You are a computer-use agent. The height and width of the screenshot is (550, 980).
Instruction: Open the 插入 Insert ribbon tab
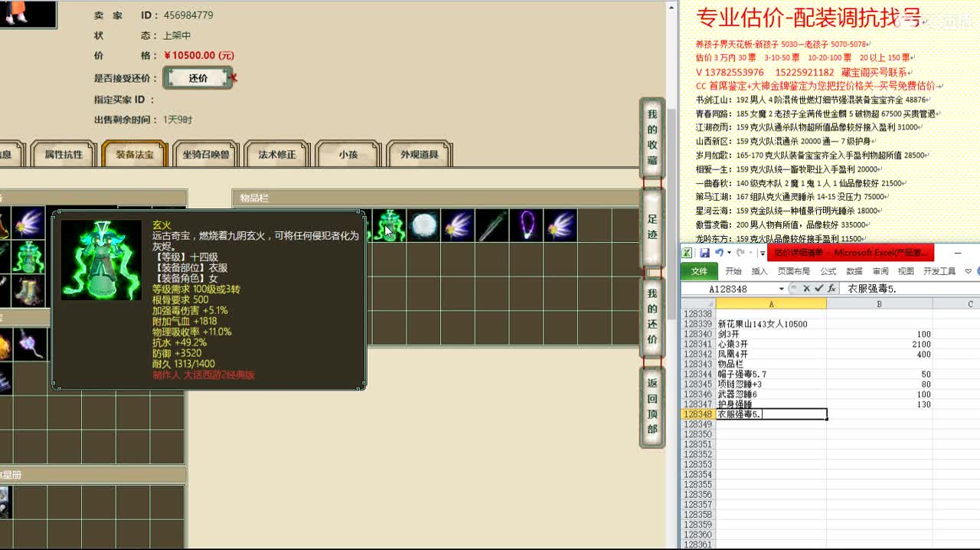(759, 271)
